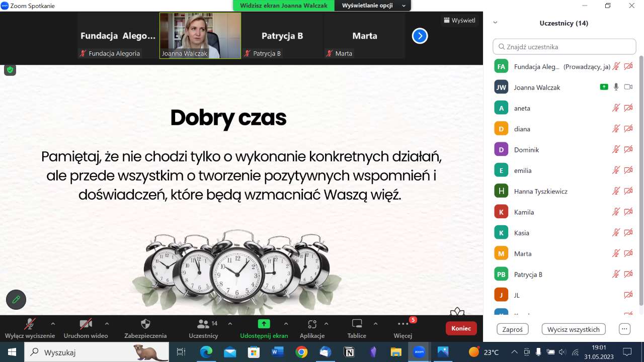Click the green pencil annotation icon
Screen dimensions: 644x362
(16, 300)
